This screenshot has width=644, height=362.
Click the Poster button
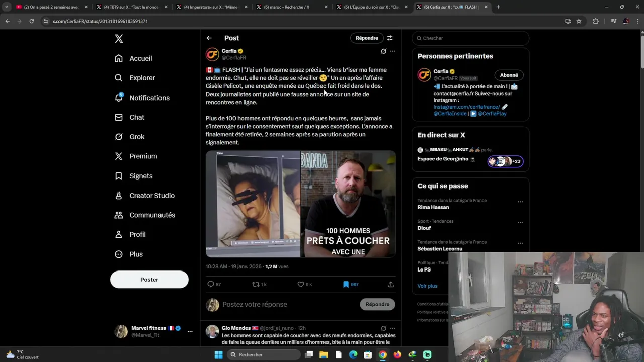point(149,280)
